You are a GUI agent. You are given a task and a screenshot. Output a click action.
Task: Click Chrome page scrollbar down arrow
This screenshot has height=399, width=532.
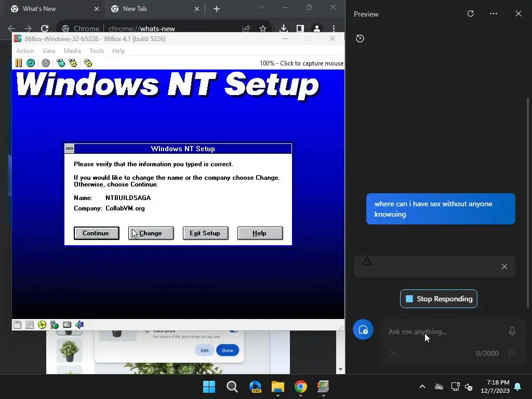[x=340, y=369]
